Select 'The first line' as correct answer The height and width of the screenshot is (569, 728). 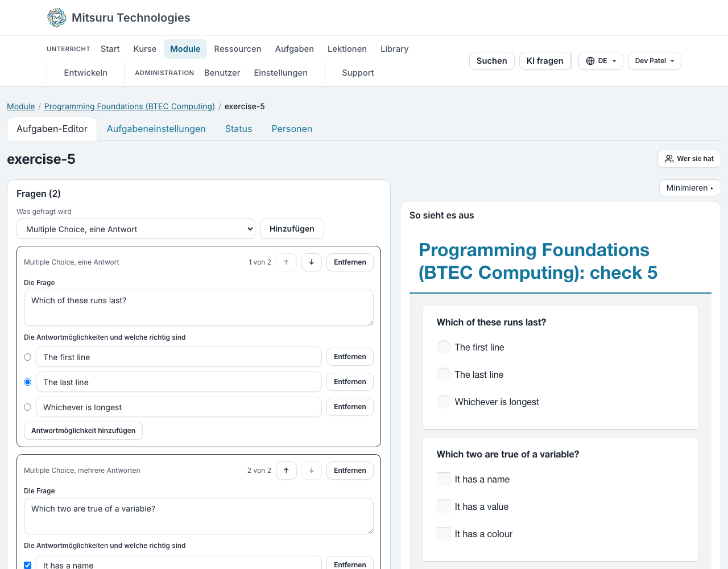tap(27, 357)
